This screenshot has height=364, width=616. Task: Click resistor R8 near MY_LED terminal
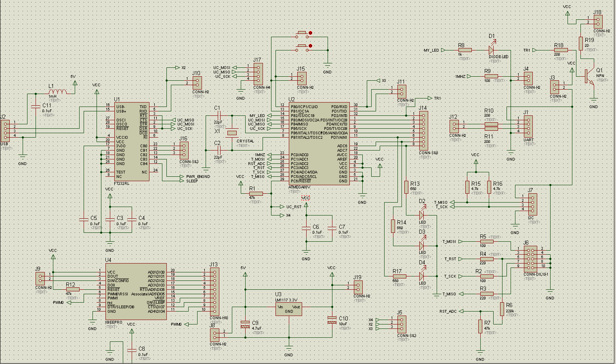point(465,50)
